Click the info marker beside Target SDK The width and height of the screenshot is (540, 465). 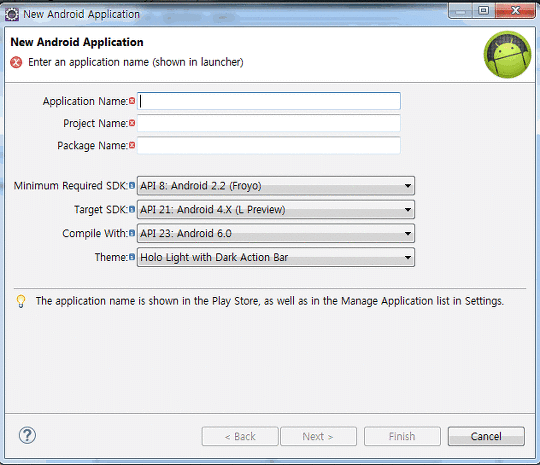[x=132, y=209]
